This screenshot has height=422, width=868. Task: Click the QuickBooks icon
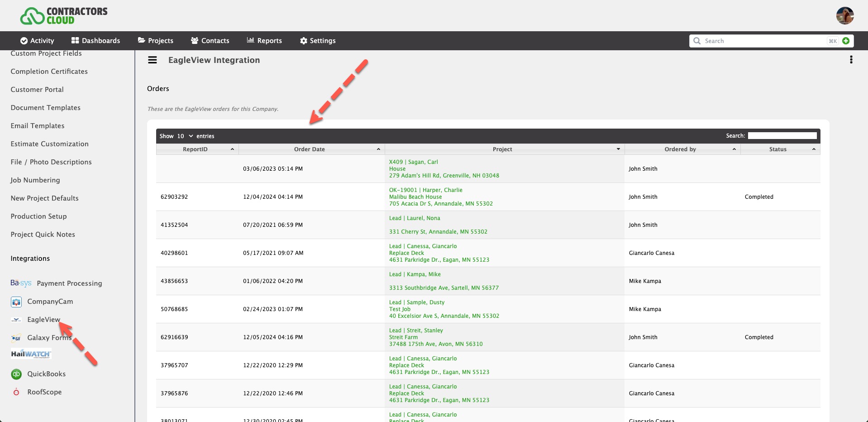pos(16,374)
